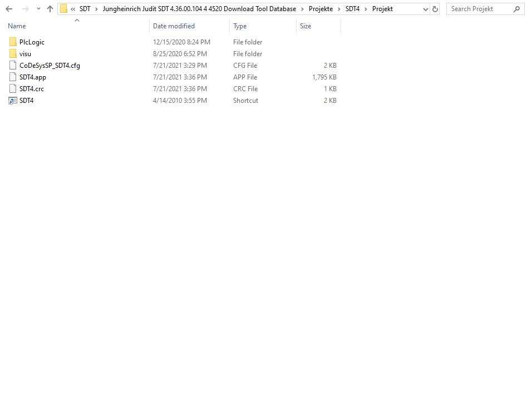Sort files by the Name column
Viewport: 532px width, 393px height.
point(17,26)
